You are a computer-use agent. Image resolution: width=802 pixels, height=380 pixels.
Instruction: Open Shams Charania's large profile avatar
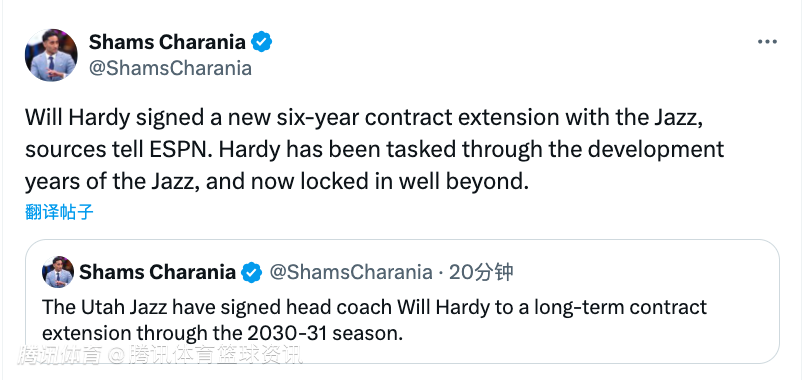(51, 55)
